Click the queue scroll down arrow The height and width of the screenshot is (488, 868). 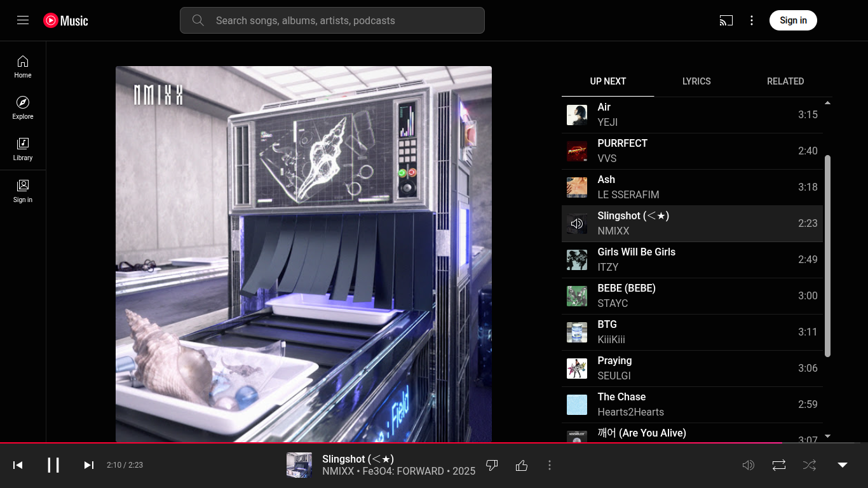click(x=827, y=436)
